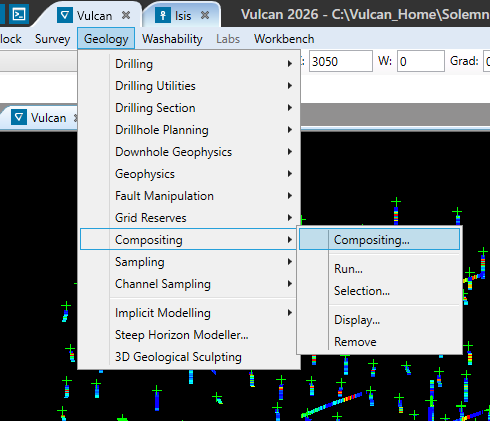Expand the Drilling Utilities submenu
This screenshot has width=490, height=421.
(189, 86)
